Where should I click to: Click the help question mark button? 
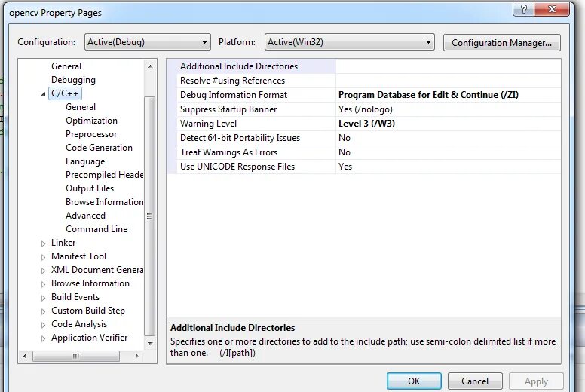click(x=523, y=9)
